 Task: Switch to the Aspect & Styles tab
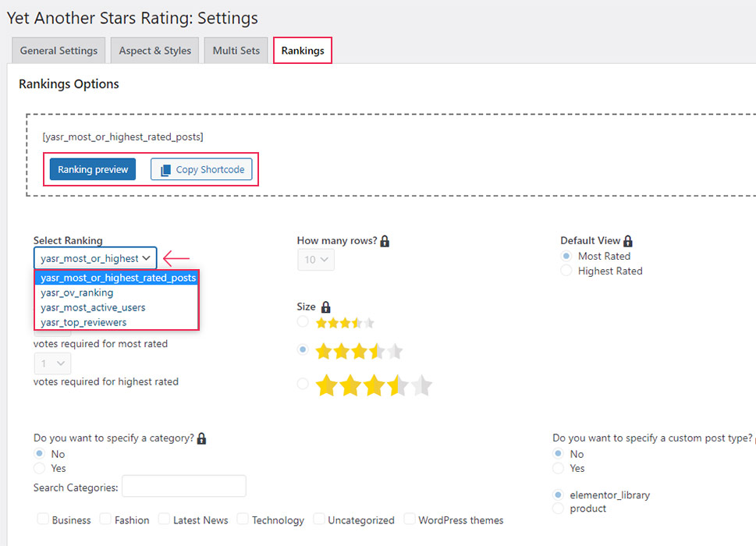[155, 51]
